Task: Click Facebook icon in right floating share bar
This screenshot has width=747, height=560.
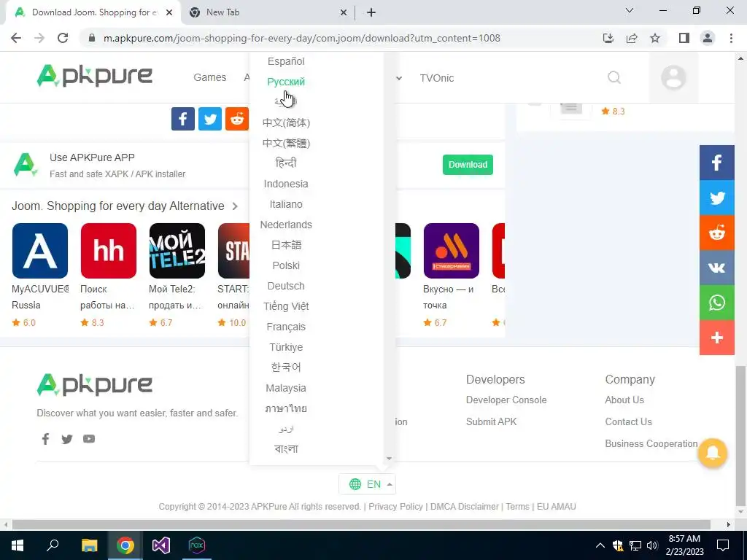Action: point(716,163)
